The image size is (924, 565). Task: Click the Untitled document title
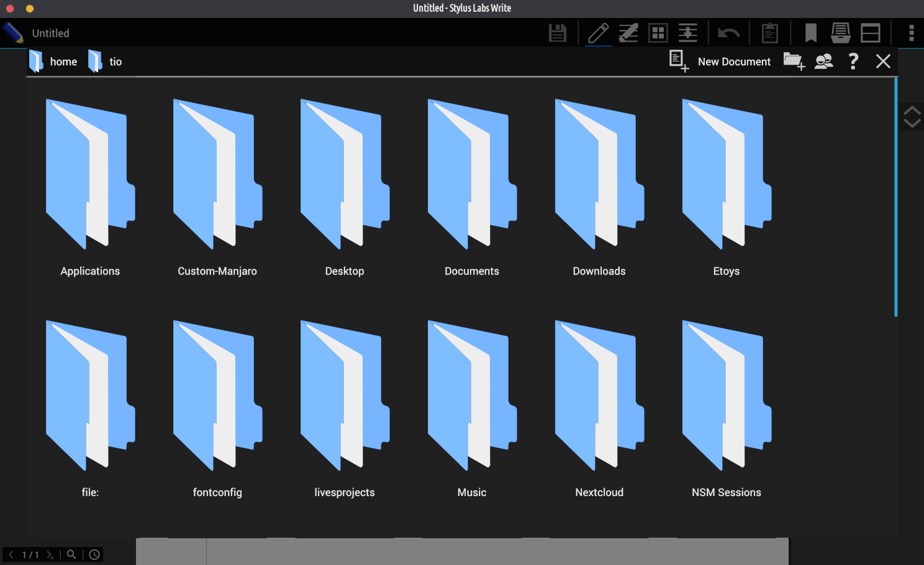pos(51,34)
